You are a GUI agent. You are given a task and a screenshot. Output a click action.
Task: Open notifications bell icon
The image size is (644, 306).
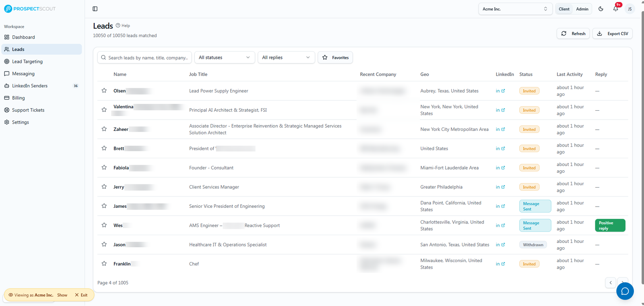tap(616, 8)
